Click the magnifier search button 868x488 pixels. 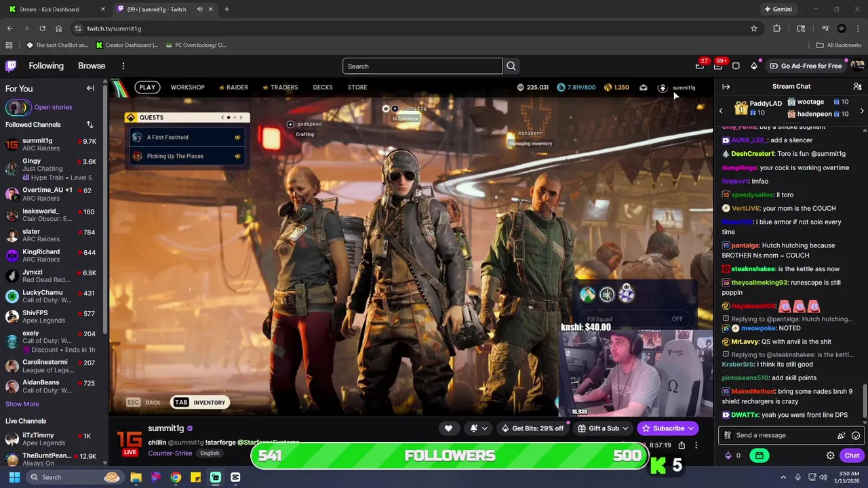[x=511, y=66]
